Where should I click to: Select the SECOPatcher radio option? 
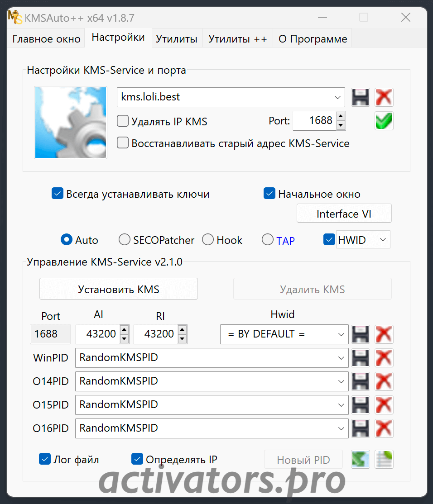pos(125,240)
